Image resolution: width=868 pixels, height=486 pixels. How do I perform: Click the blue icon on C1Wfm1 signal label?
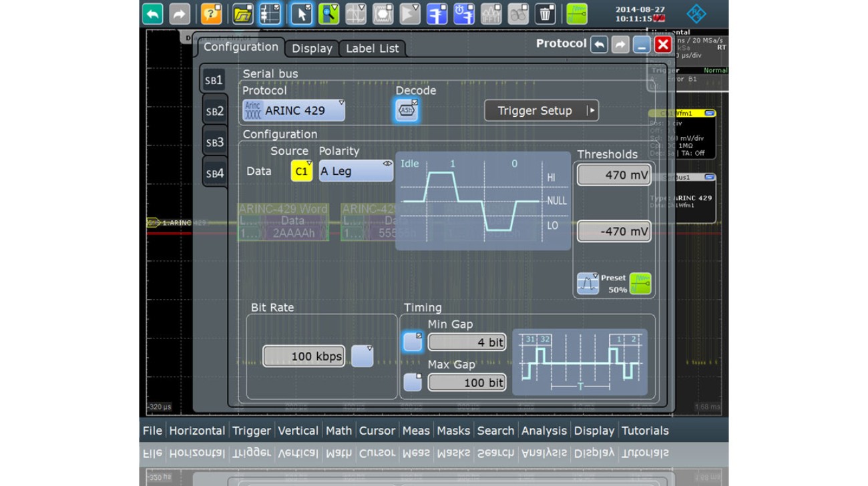click(x=709, y=114)
